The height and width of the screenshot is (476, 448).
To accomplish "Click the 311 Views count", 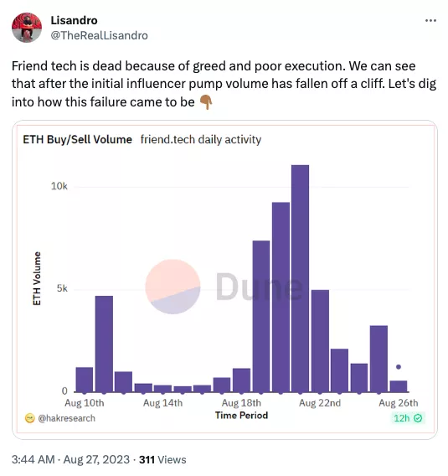I will (162, 459).
